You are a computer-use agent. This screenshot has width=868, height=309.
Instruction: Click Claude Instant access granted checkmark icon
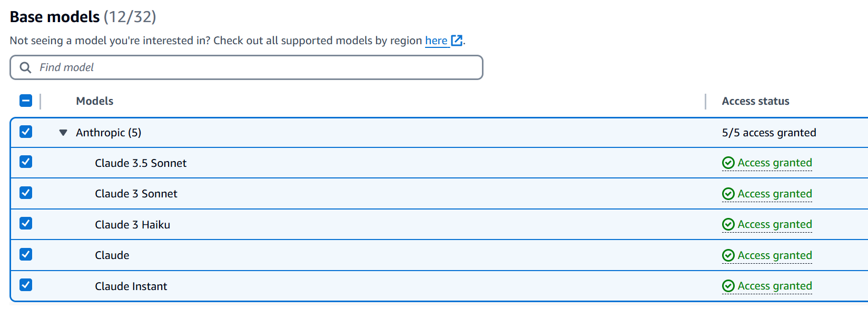(728, 286)
